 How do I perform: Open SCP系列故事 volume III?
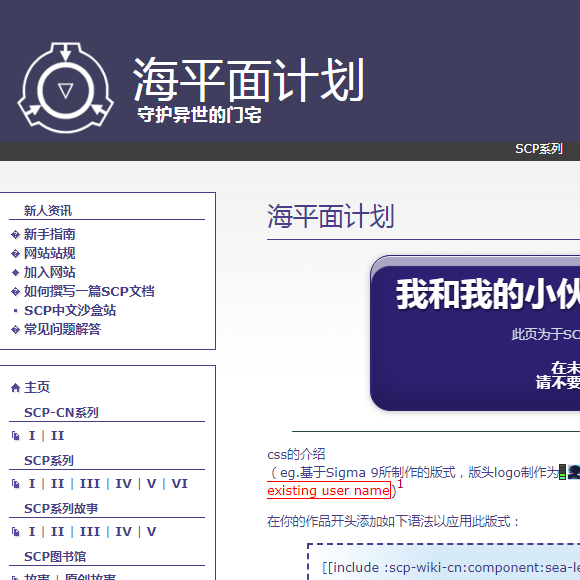point(90,532)
